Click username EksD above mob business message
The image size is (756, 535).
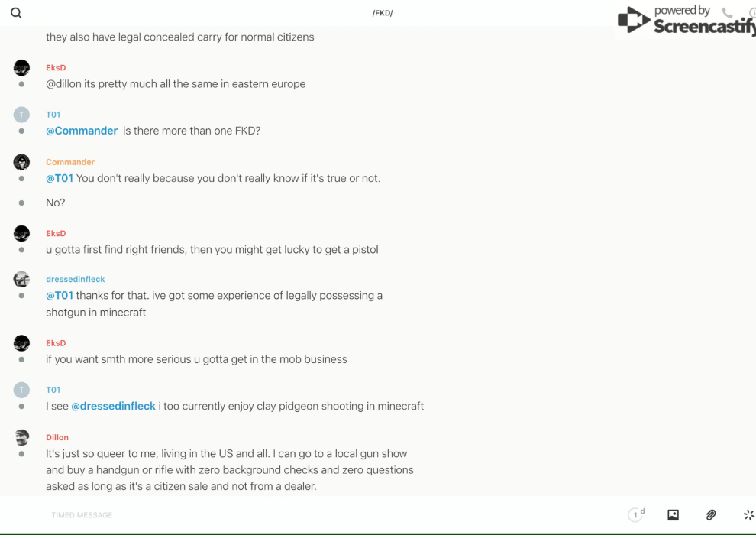click(56, 343)
